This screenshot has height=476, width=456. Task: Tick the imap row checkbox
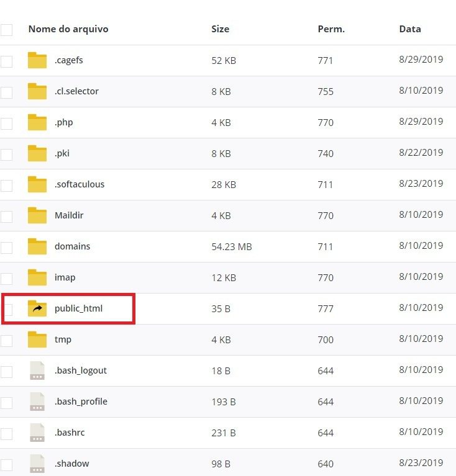click(x=6, y=279)
